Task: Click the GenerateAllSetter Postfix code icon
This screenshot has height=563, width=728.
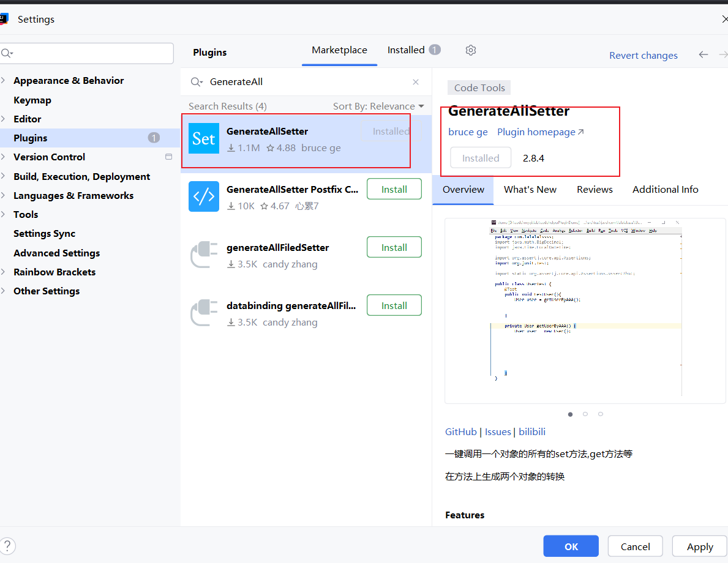Action: point(204,196)
